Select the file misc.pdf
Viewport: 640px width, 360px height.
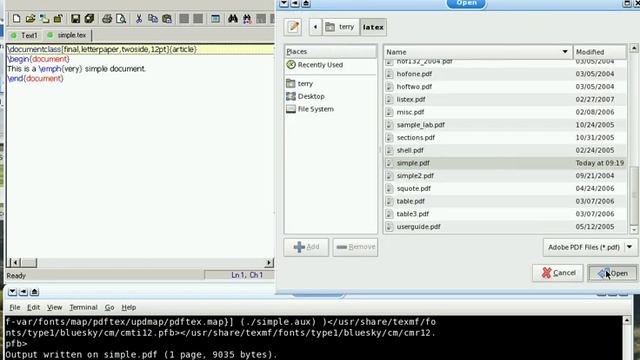pos(505,112)
